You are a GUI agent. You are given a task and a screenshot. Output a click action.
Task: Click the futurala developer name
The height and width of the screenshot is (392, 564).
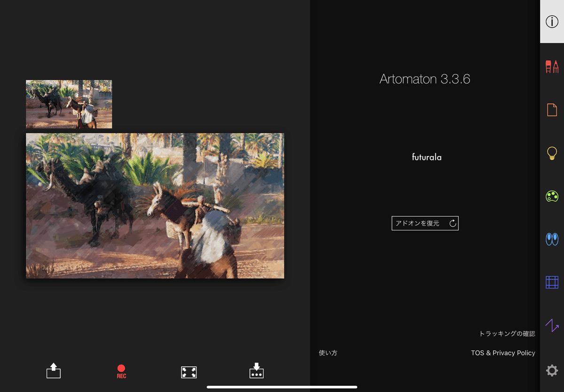coord(427,157)
